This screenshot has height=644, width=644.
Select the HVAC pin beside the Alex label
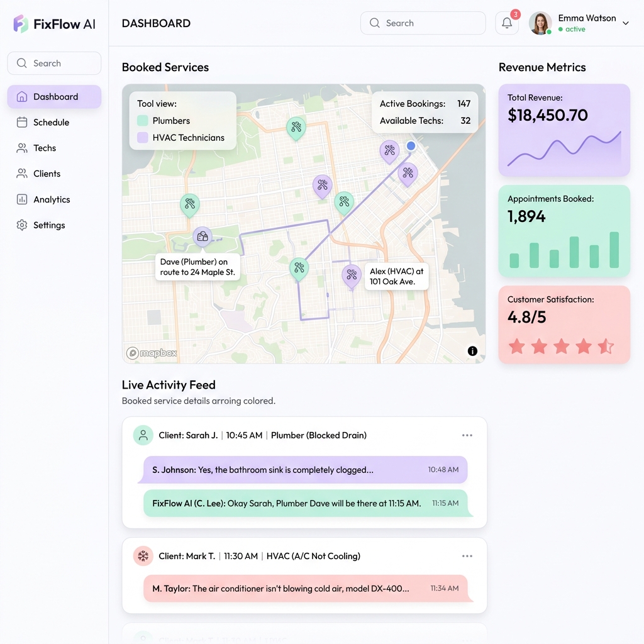[352, 275]
